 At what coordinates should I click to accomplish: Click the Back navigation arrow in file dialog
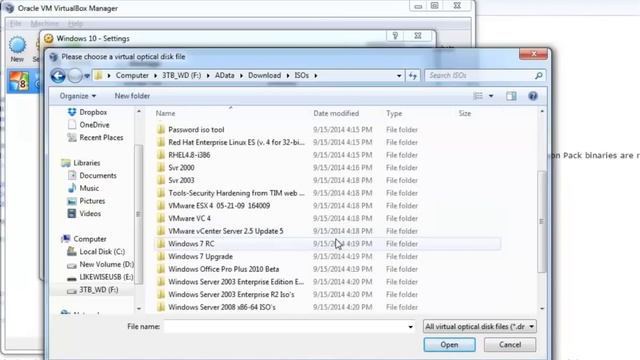point(58,76)
